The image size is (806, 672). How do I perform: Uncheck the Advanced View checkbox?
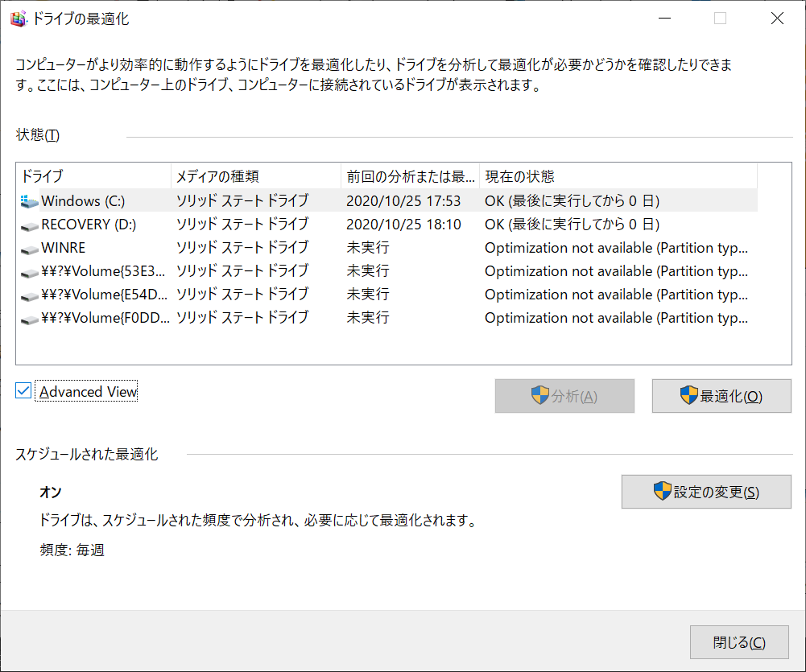(x=23, y=390)
